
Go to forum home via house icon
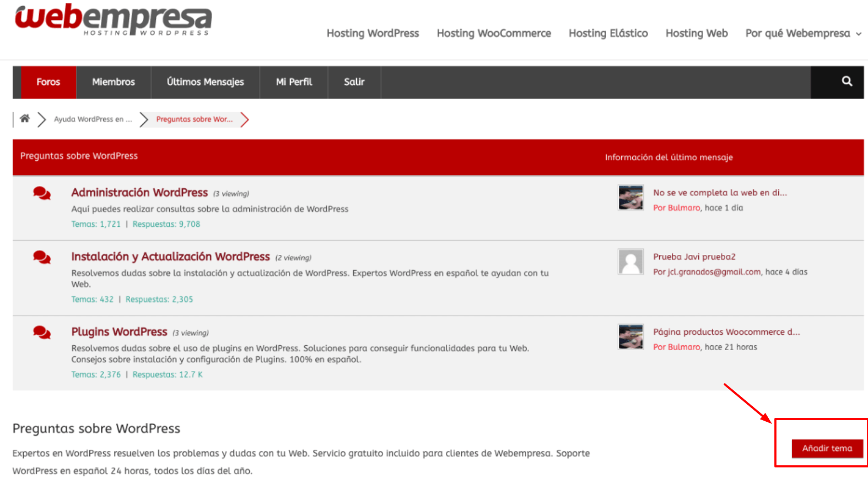point(25,118)
